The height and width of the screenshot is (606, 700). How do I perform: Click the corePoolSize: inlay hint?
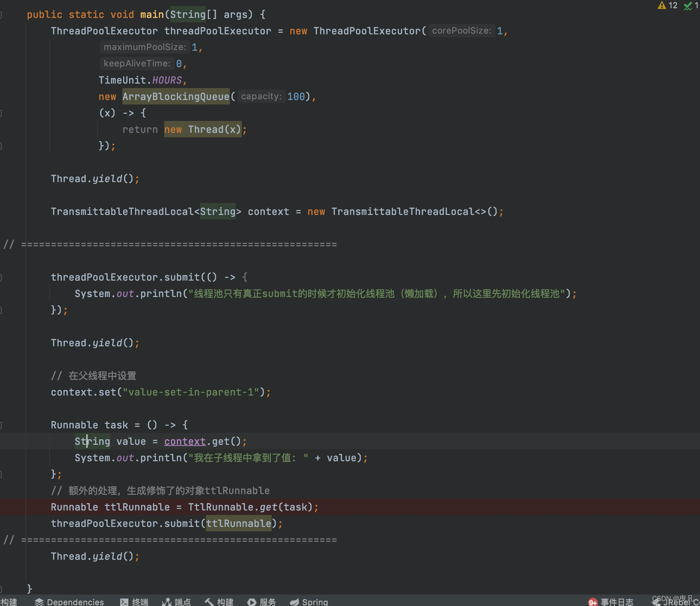462,31
